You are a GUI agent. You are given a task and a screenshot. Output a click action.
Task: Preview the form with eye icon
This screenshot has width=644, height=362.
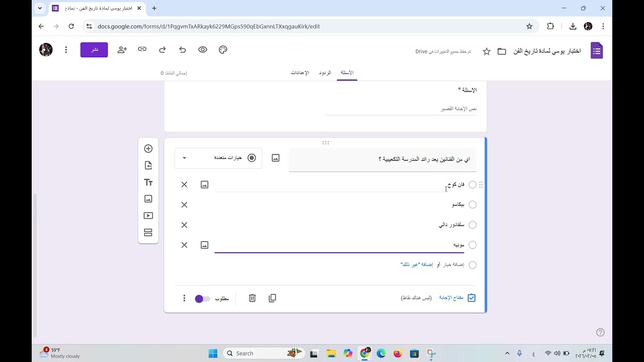click(x=203, y=50)
